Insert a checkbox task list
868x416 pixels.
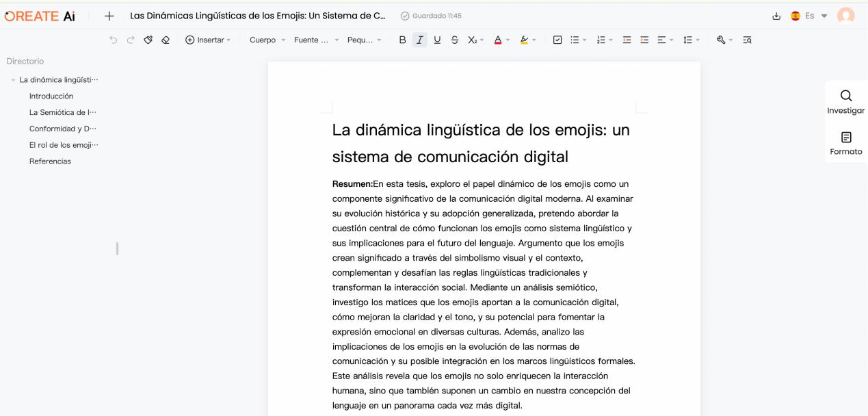557,40
